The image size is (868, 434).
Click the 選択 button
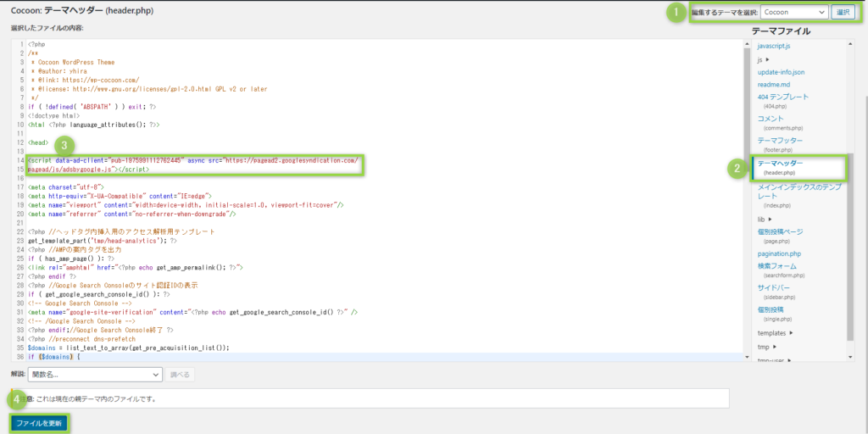coord(842,12)
